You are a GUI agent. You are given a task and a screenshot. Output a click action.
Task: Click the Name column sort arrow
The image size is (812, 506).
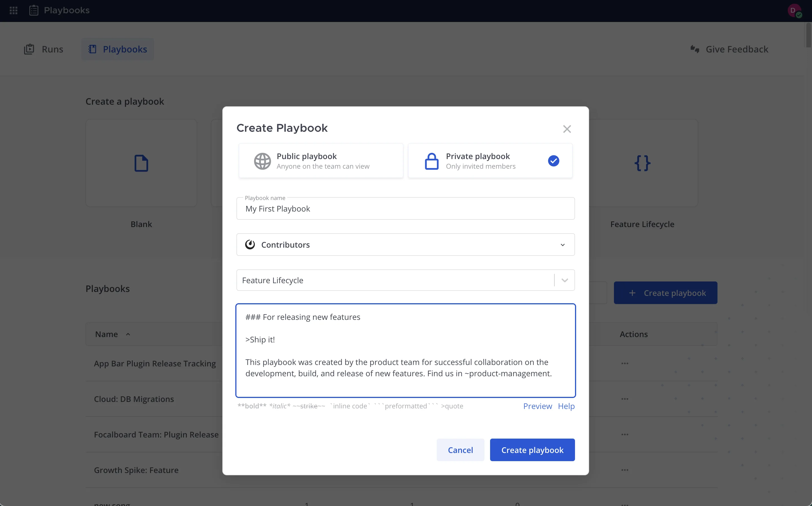[128, 334]
